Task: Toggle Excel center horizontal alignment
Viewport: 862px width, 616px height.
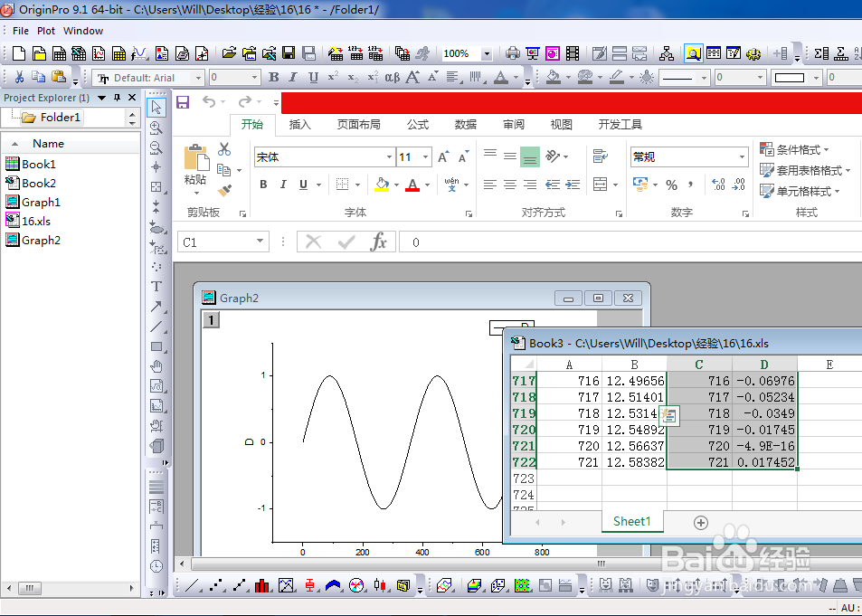Action: click(x=509, y=185)
